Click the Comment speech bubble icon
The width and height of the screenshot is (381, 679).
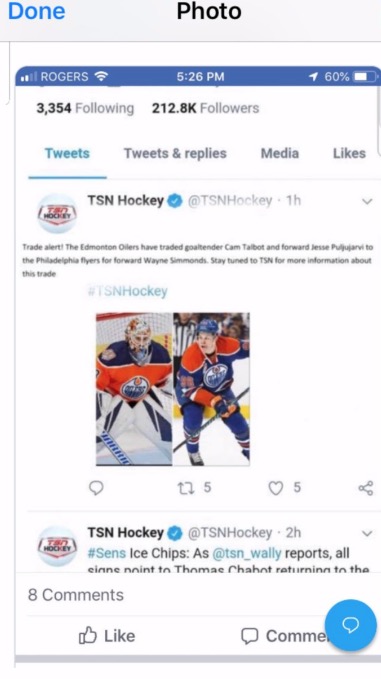click(249, 636)
